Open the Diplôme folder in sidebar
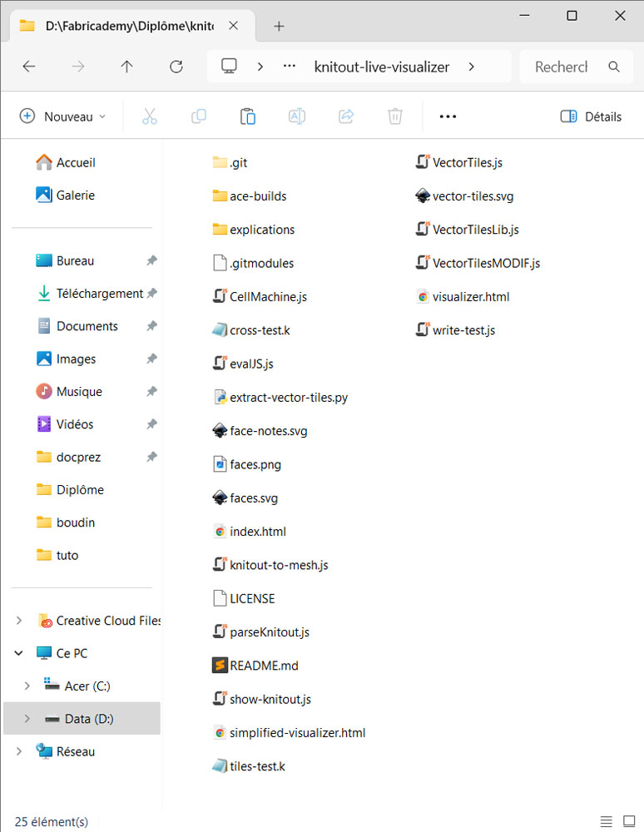Screen dimensions: 644x832 click(70, 490)
